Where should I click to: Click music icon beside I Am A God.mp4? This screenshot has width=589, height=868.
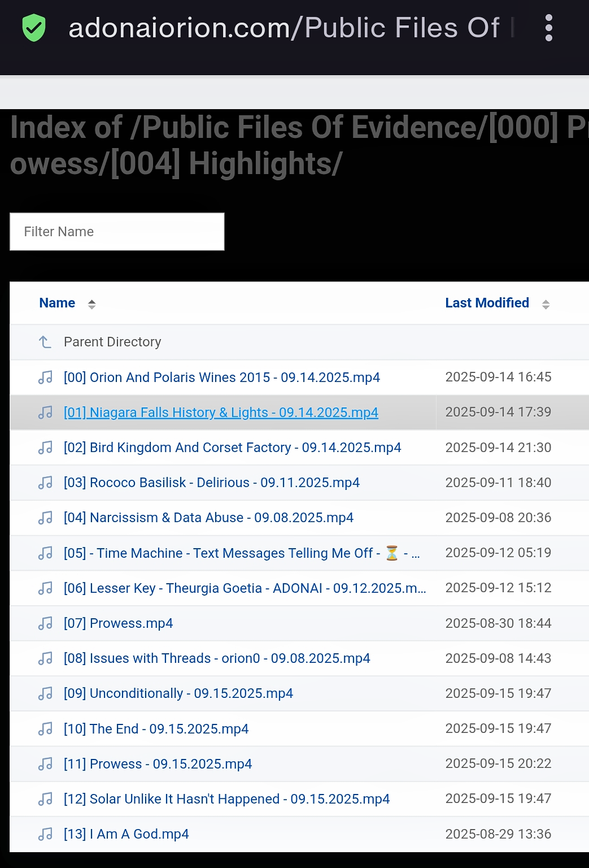[x=45, y=834]
